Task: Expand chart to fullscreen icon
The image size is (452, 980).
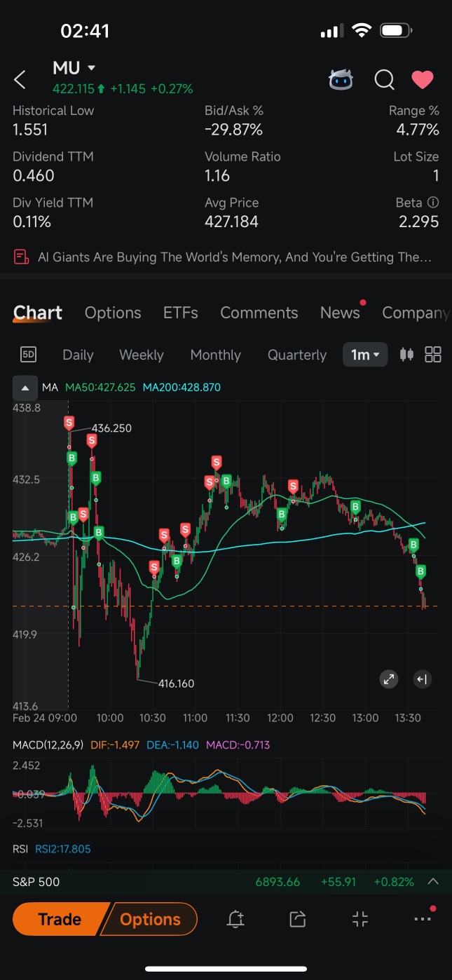Action: pyautogui.click(x=388, y=679)
